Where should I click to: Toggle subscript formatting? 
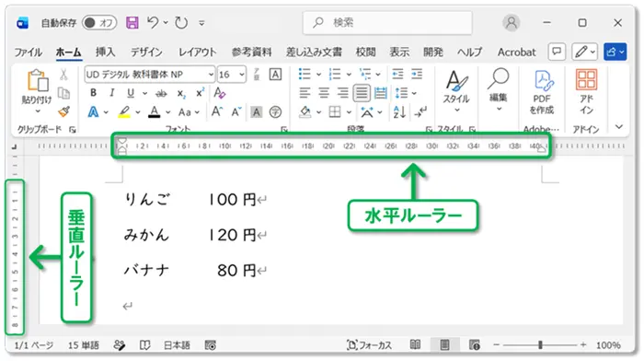click(181, 94)
